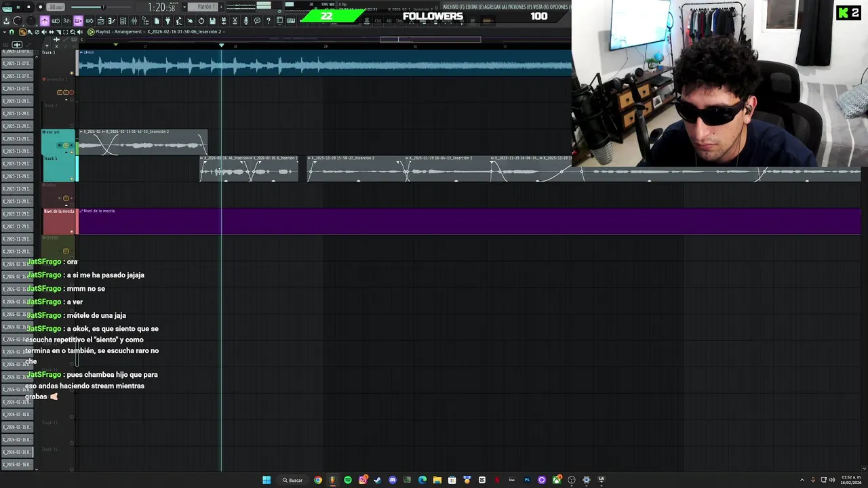Image resolution: width=868 pixels, height=488 pixels.
Task: Toggle loop recording button
Action: click(90, 21)
